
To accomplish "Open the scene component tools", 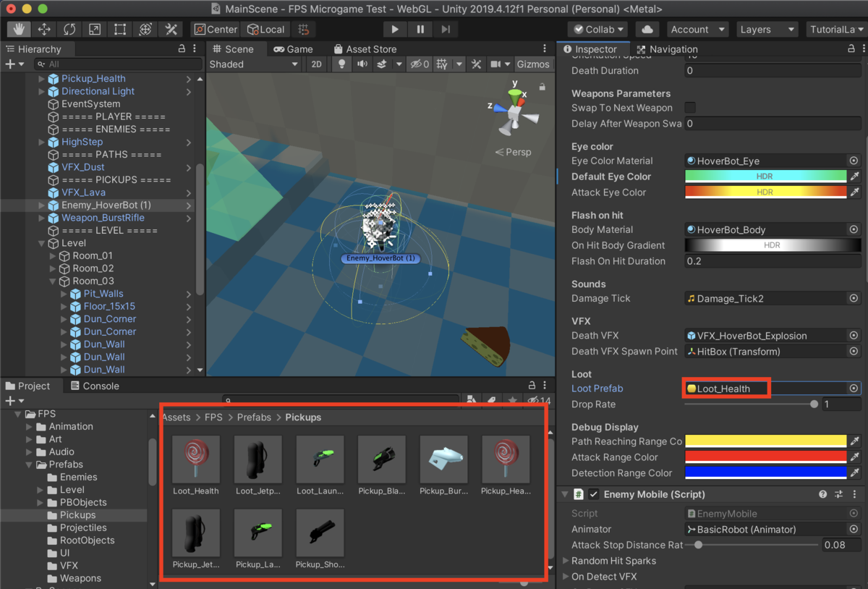I will 476,64.
